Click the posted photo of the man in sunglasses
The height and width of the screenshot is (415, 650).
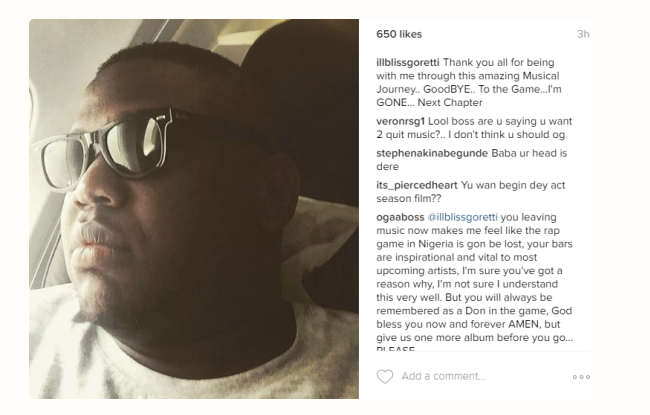coord(194,209)
